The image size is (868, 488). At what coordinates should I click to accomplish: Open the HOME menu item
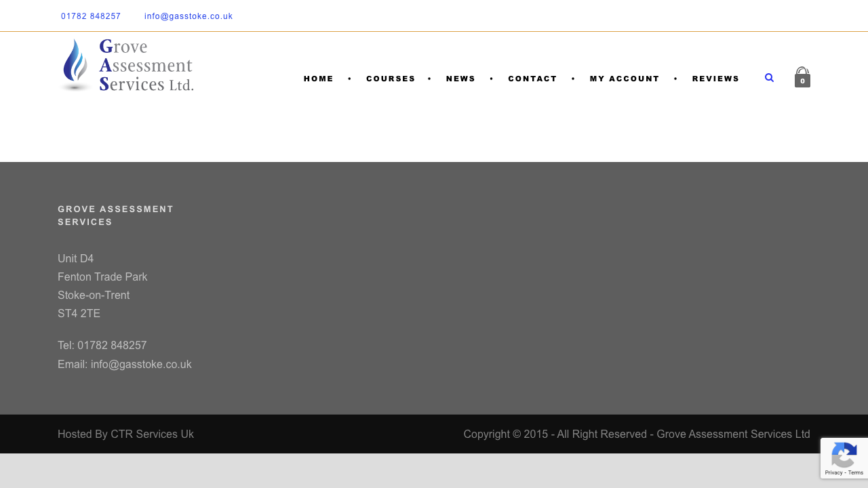pos(318,79)
